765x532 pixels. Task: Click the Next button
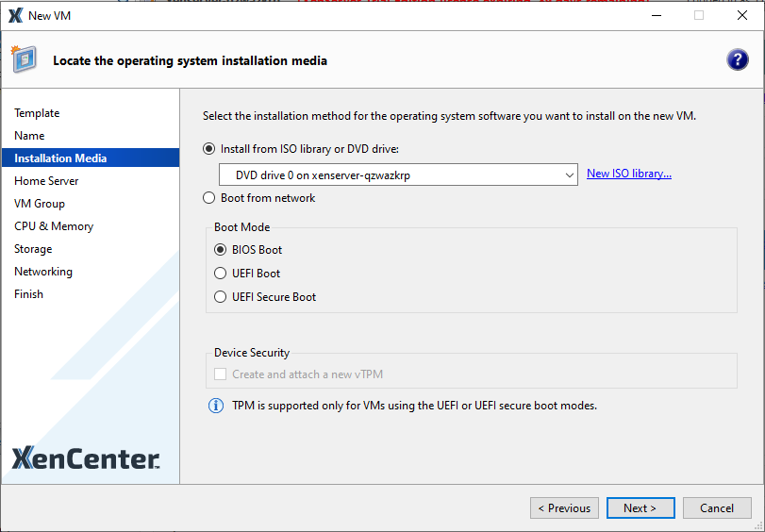[x=640, y=508]
